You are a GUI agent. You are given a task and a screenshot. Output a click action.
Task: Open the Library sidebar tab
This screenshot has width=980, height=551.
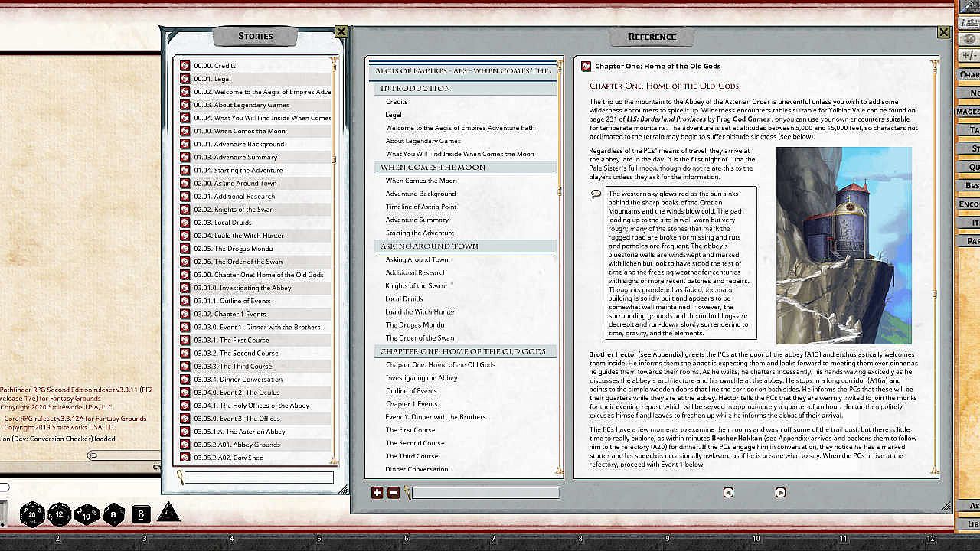click(969, 524)
